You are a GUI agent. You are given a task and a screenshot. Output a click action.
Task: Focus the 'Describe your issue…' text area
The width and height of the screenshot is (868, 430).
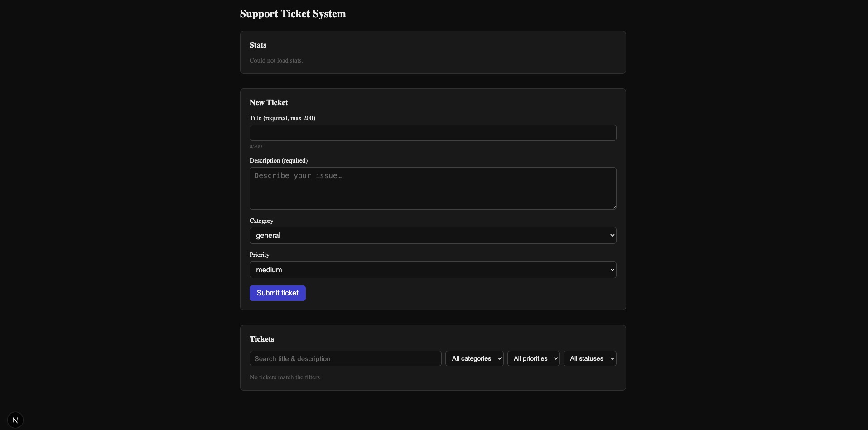[x=433, y=188]
